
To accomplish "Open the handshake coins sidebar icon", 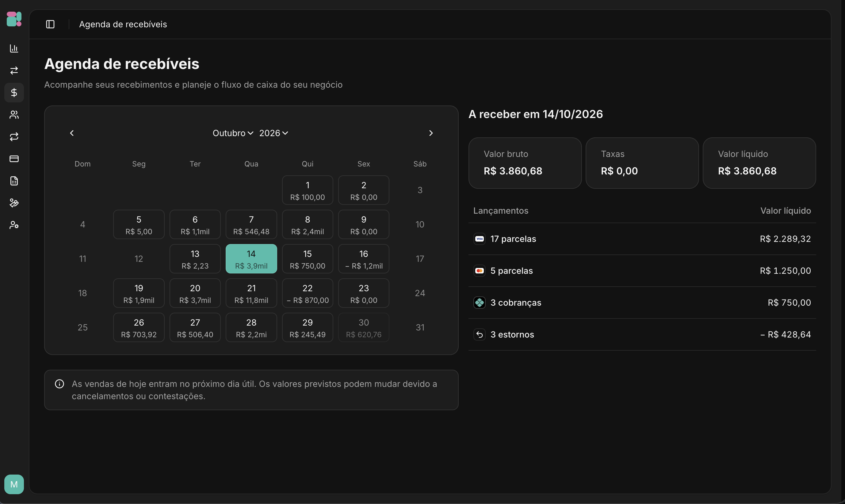I will [x=14, y=203].
